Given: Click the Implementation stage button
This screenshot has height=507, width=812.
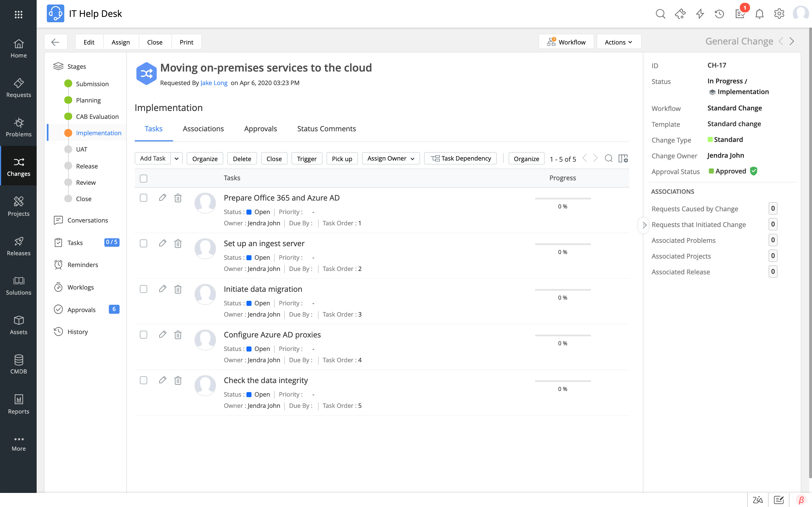Looking at the screenshot, I should click(98, 133).
